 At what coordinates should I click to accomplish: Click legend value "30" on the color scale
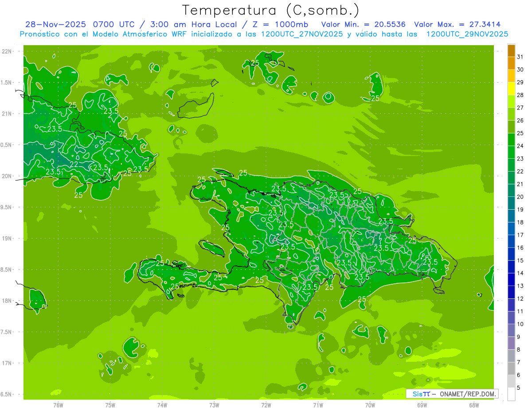(520, 70)
